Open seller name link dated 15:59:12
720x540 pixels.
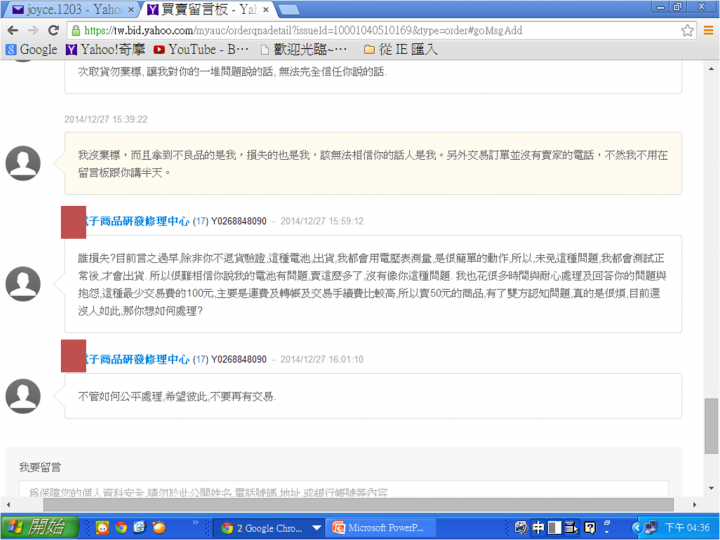point(137,221)
